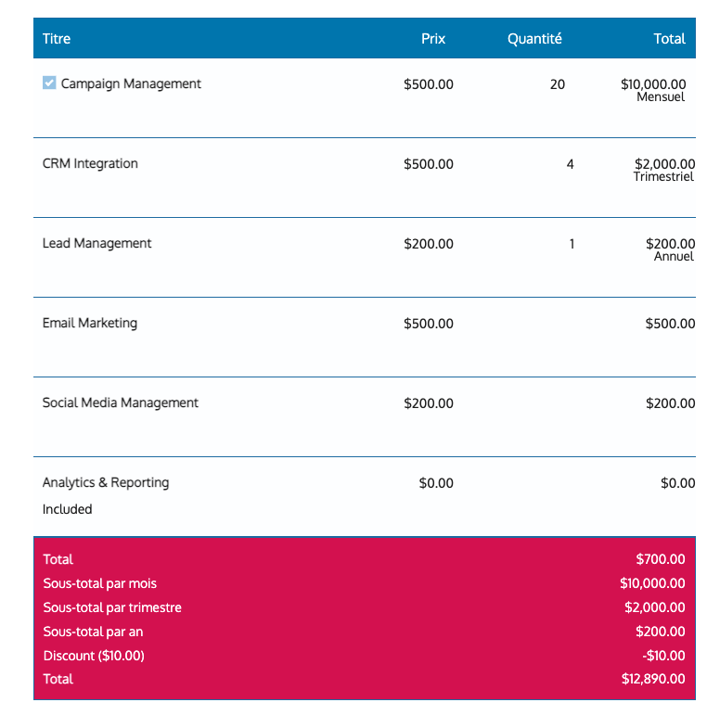Click the Quantité column header
The image size is (720, 728).
[534, 39]
